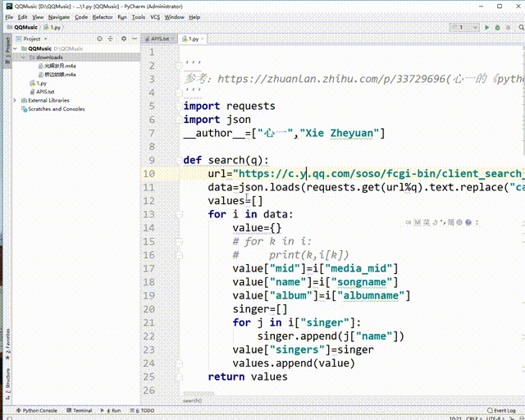Screen dimensions: 525x420
Task: Open the Window menu
Action: [x=175, y=17]
